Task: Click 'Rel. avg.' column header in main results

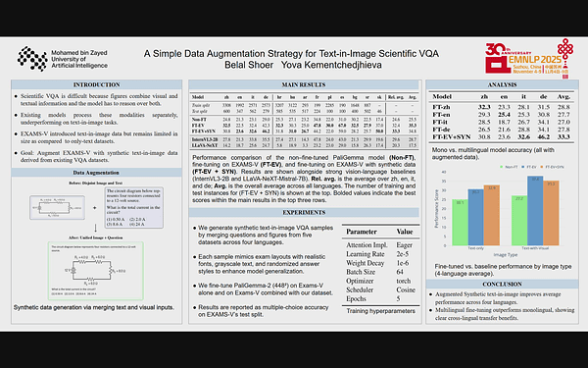Action: tap(396, 97)
